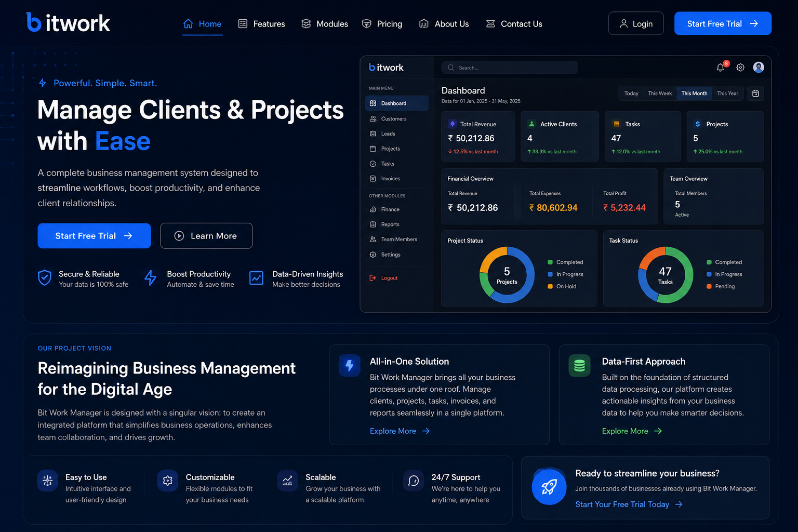Open the calendar date picker icon
This screenshot has height=532, width=798.
755,94
